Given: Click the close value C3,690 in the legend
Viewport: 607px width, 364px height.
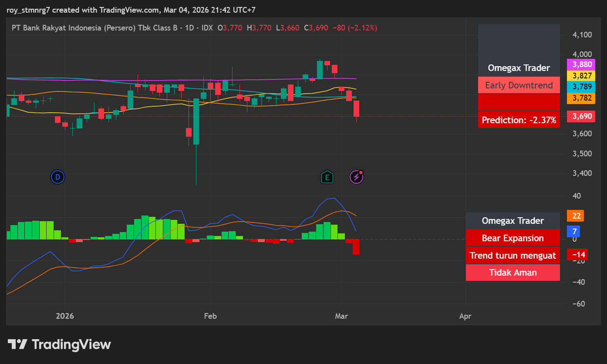Looking at the screenshot, I should click(316, 28).
